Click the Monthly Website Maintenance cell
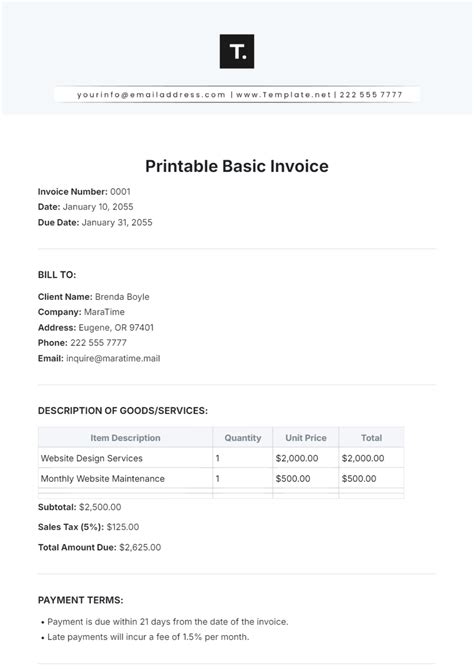Viewport: 474px width, 671px height. pos(125,478)
